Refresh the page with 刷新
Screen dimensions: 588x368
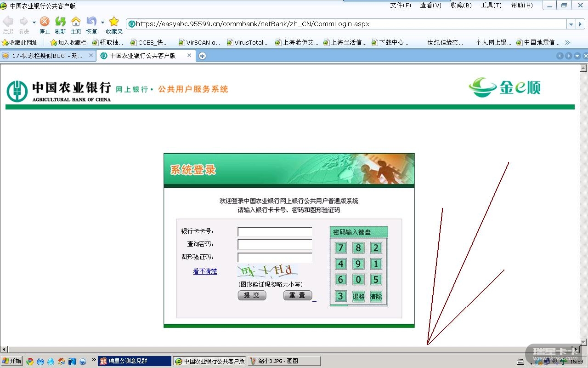(x=60, y=25)
